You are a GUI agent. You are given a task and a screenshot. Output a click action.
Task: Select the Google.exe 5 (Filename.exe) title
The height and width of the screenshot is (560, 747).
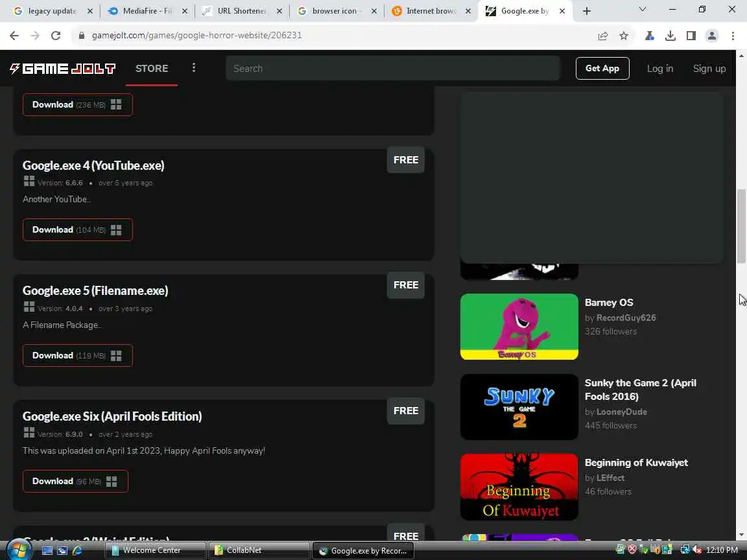[95, 290]
